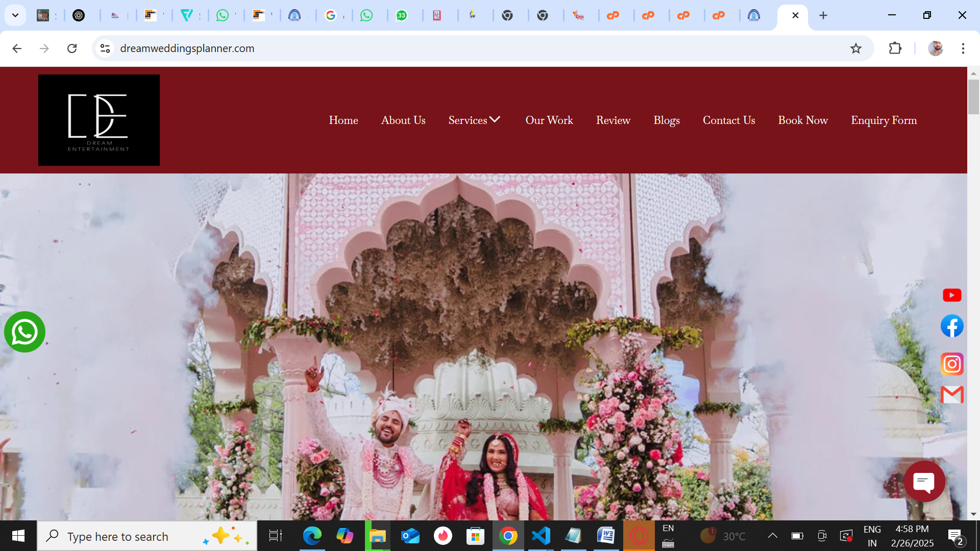This screenshot has width=980, height=551.
Task: Go back using browser back arrow
Action: click(x=17, y=48)
